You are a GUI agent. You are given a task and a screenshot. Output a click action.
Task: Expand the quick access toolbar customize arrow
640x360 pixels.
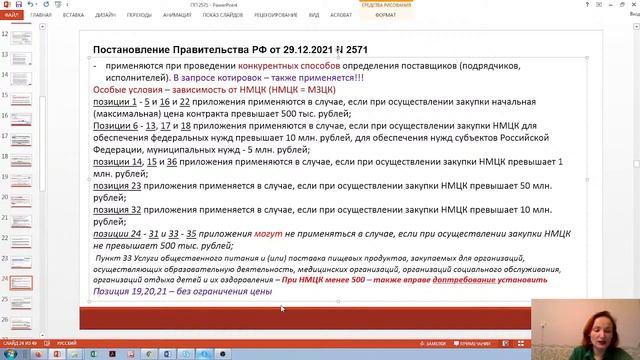point(67,4)
